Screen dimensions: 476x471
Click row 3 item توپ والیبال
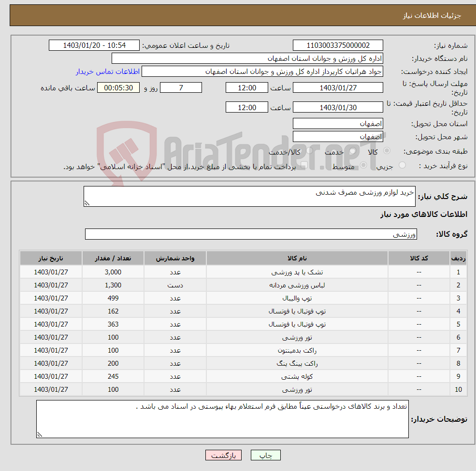tap(297, 299)
